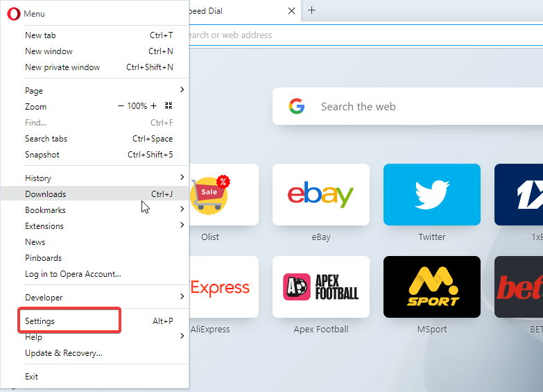Click the address bar search field
This screenshot has width=543, height=392.
pos(366,35)
